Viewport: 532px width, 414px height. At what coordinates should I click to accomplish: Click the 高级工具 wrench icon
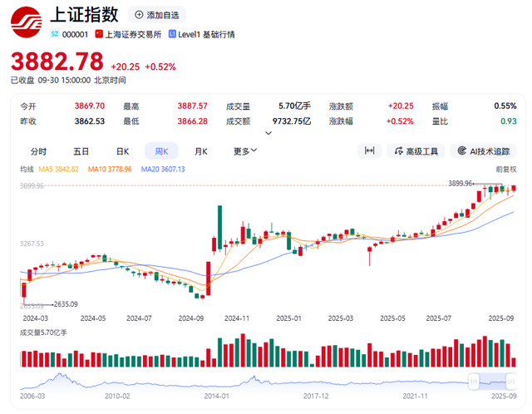click(x=399, y=151)
